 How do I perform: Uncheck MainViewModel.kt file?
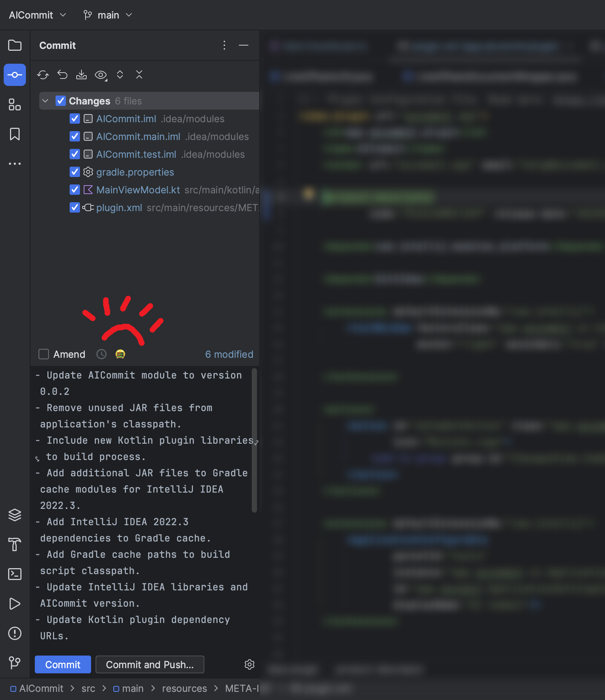pos(75,190)
